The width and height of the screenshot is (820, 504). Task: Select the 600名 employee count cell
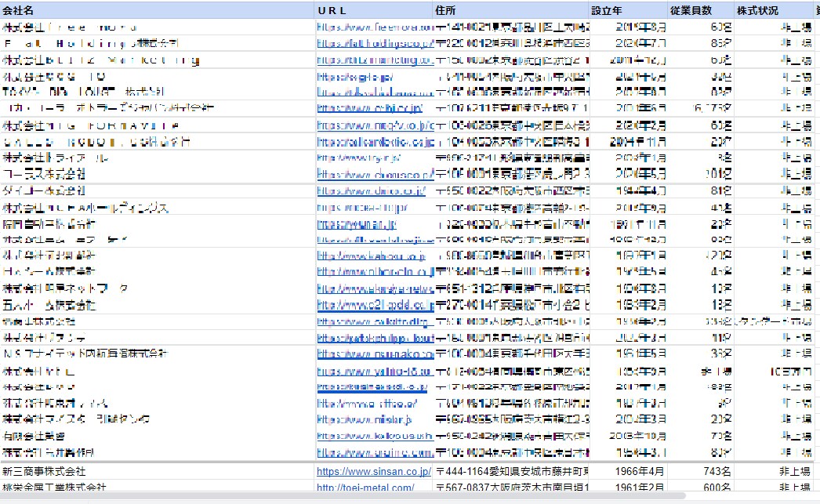[701, 487]
